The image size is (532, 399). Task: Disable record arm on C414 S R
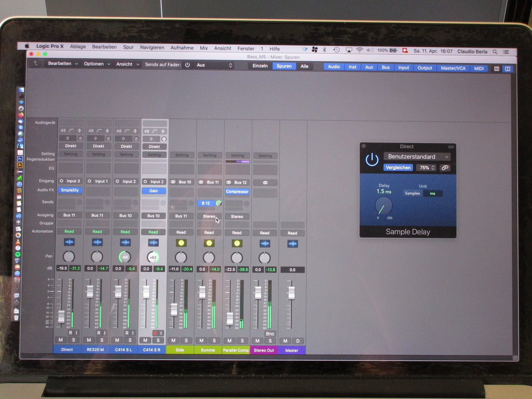[155, 333]
